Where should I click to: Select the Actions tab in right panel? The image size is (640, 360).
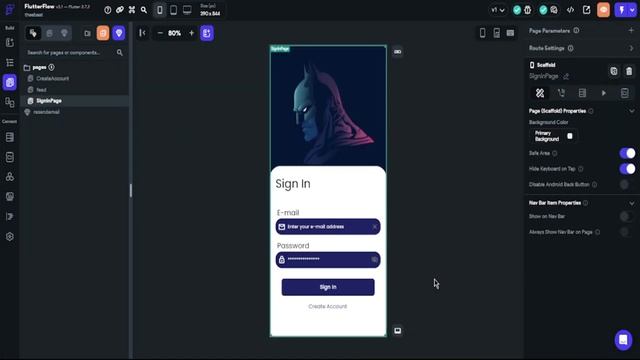[562, 93]
